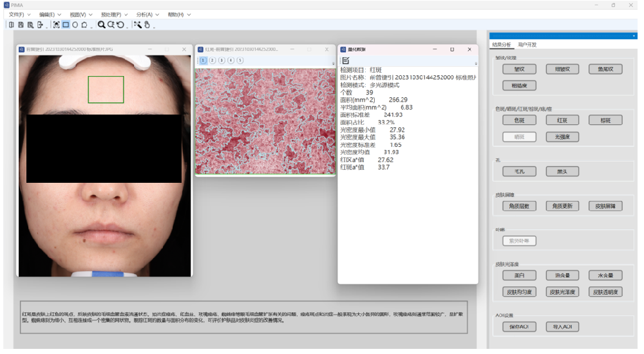Click the reset rotate arrow icon
Viewport: 644px width, 354px height.
click(120, 24)
